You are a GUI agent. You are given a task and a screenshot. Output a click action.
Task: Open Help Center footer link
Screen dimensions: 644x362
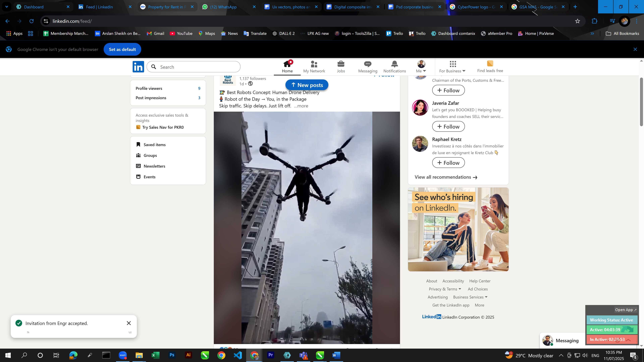click(x=480, y=281)
